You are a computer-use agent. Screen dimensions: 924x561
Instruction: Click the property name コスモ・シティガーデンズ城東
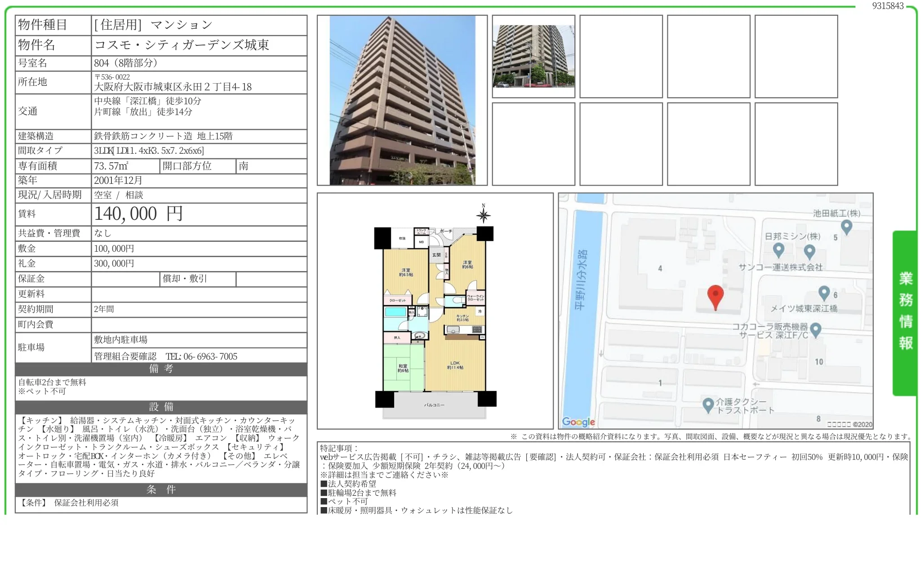click(182, 45)
